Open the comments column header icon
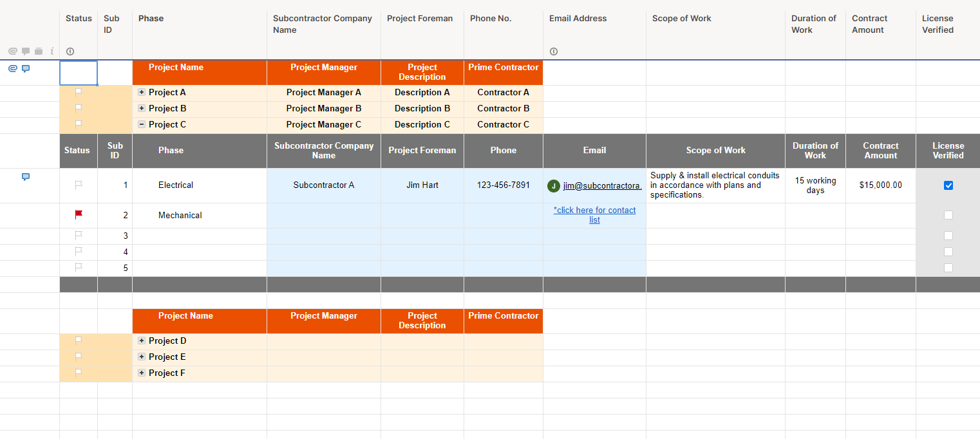 click(x=26, y=51)
